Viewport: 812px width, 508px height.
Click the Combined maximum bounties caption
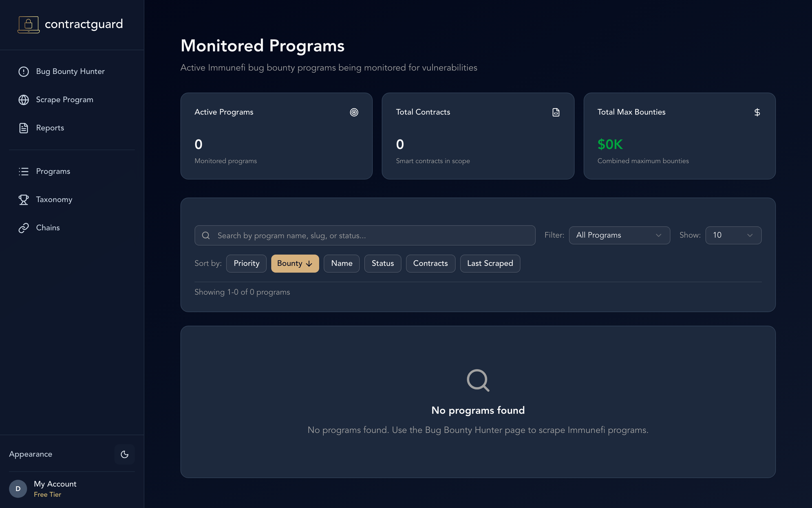[x=643, y=161]
